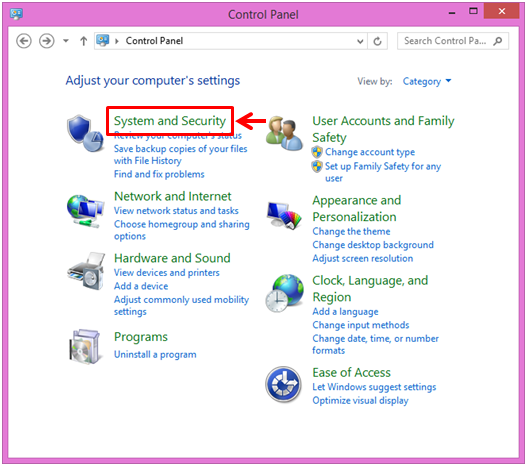Click Optimize visual display
This screenshot has height=465, width=526.
click(360, 401)
